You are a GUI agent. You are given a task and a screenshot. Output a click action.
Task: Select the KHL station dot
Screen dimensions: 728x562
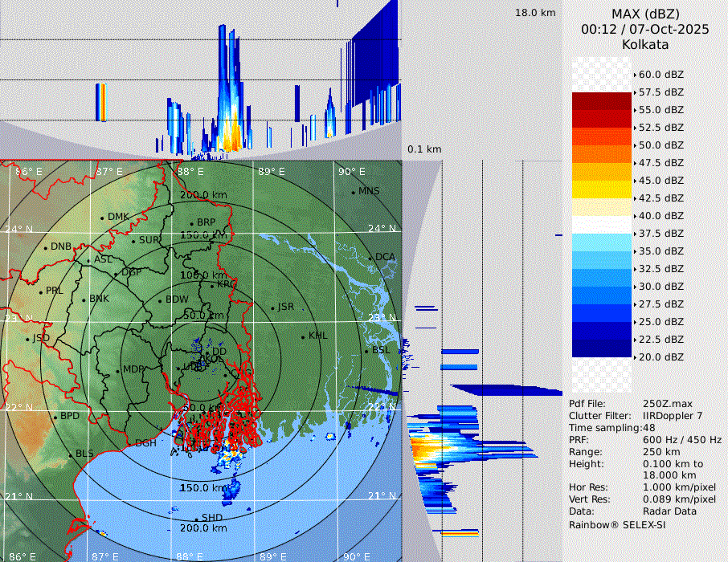[x=303, y=336]
